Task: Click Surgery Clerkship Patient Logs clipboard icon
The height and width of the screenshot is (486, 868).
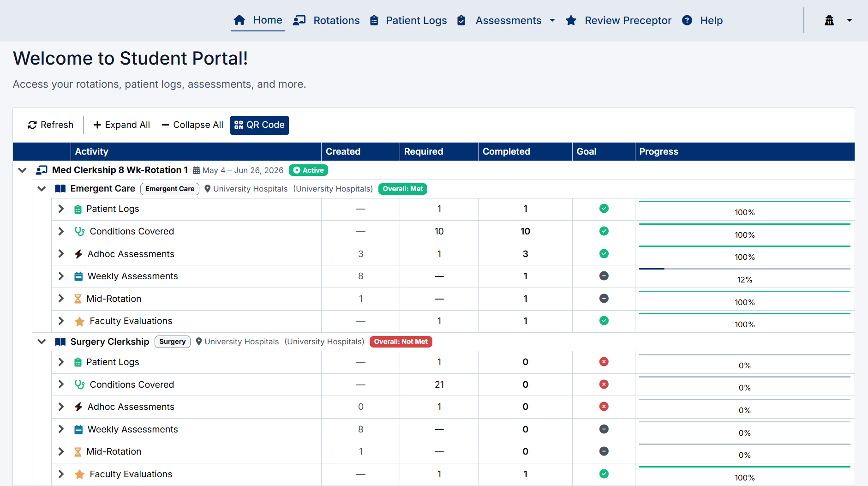Action: [x=78, y=362]
